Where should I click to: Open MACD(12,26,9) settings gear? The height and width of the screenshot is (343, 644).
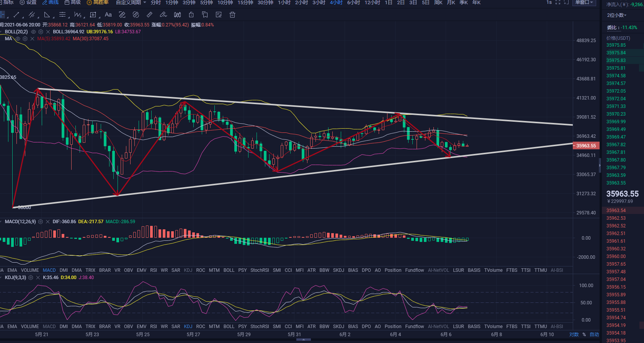(40, 222)
